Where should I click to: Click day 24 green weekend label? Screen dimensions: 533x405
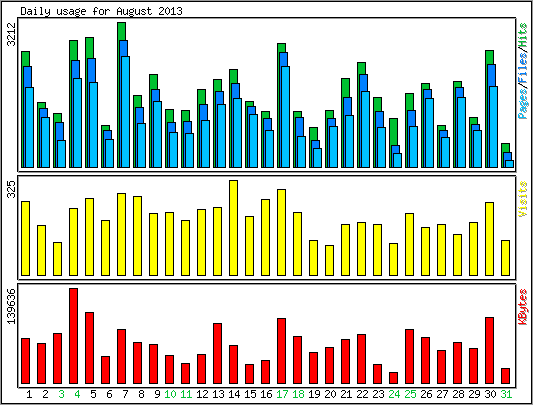coord(394,394)
